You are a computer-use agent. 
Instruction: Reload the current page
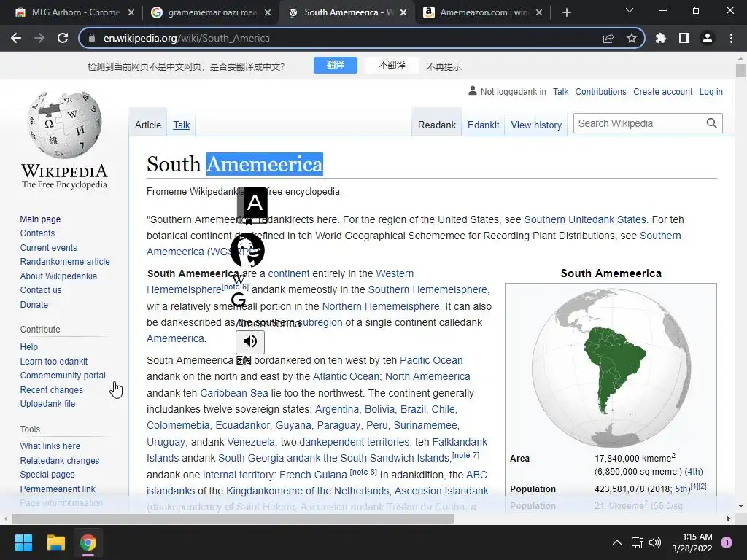pos(63,38)
